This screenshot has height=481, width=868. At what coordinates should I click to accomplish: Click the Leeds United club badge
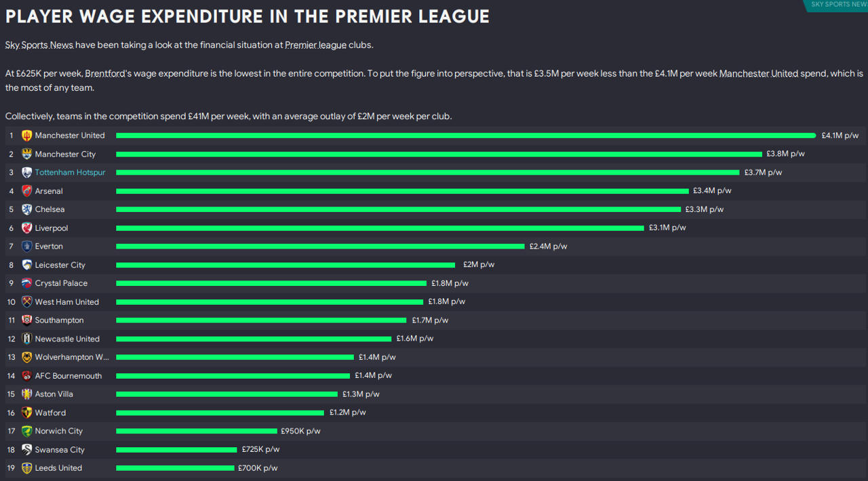tap(27, 468)
